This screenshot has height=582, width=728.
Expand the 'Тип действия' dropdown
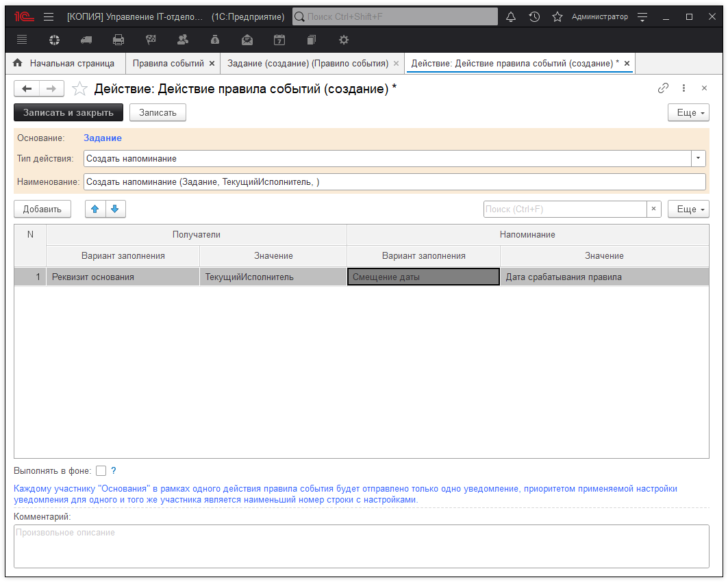(x=699, y=158)
